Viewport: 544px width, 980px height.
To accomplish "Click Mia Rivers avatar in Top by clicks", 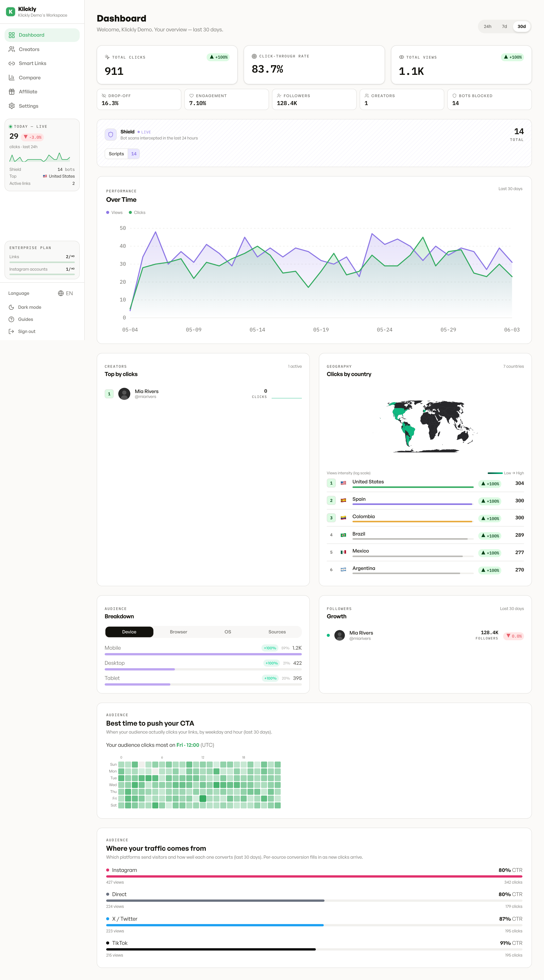I will tap(124, 394).
